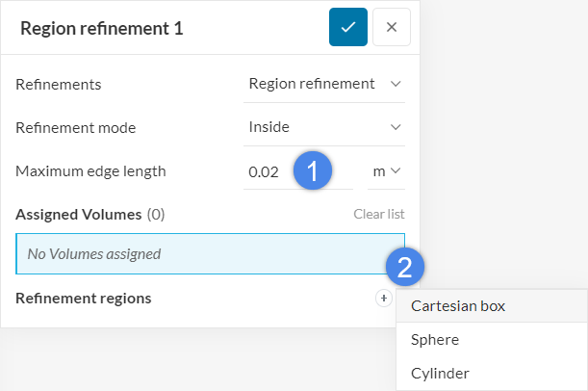Add a refinement region with the plus icon
Image resolution: width=588 pixels, height=391 pixels.
384,299
